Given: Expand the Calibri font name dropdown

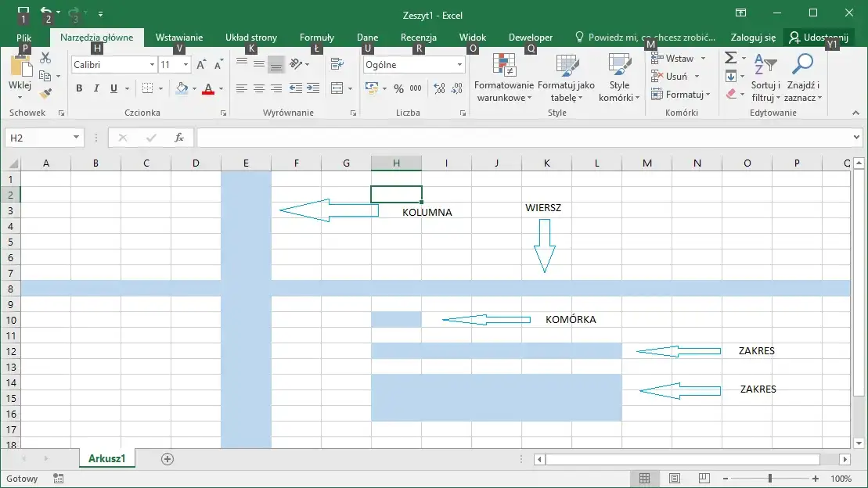Looking at the screenshot, I should (151, 65).
